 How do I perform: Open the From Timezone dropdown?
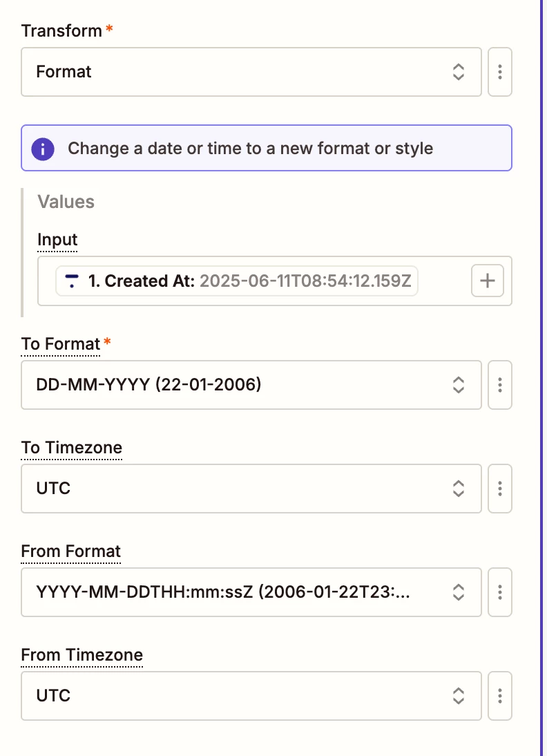[x=251, y=696]
